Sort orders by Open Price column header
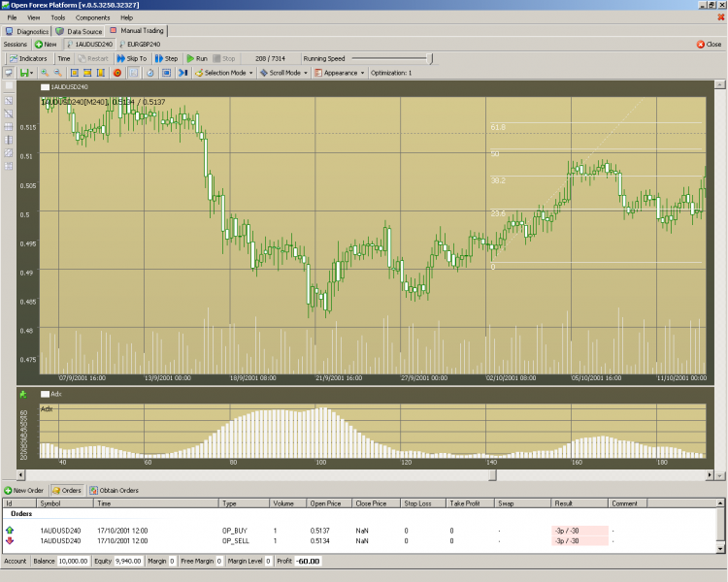The height and width of the screenshot is (582, 728). click(x=329, y=503)
